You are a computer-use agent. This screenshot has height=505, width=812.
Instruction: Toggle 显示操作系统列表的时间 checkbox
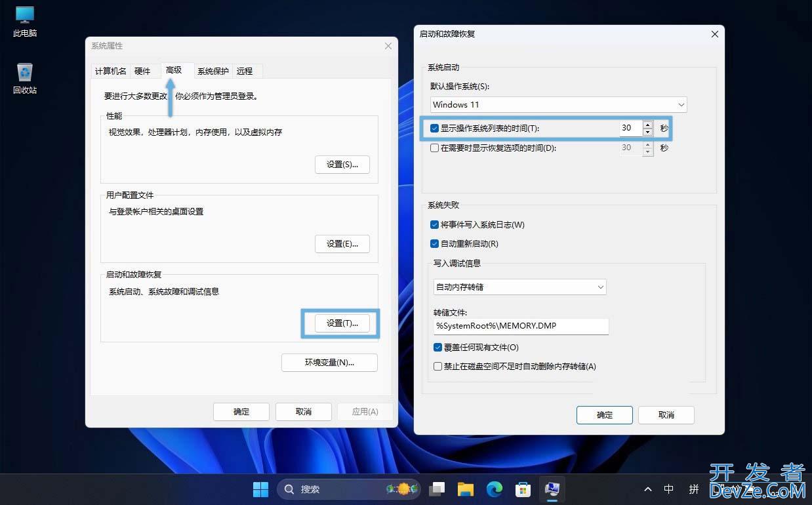434,129
